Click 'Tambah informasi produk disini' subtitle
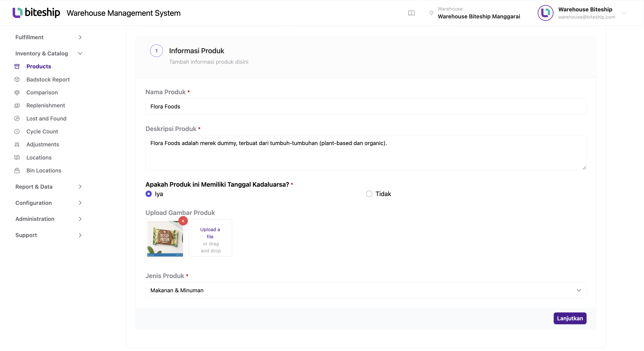 (x=208, y=62)
